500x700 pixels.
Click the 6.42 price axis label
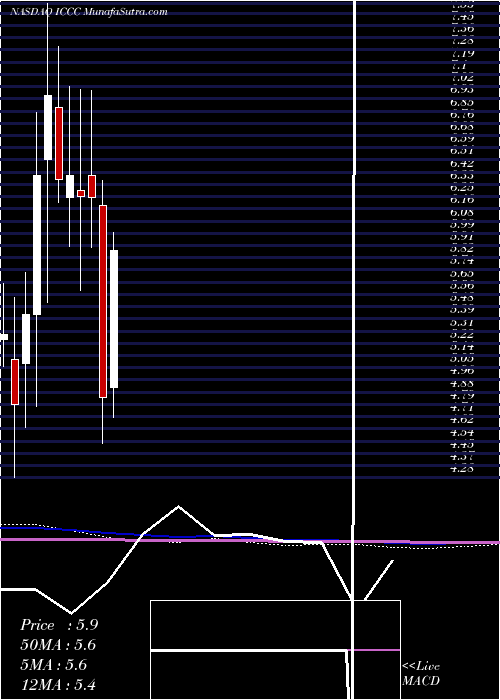tap(463, 163)
